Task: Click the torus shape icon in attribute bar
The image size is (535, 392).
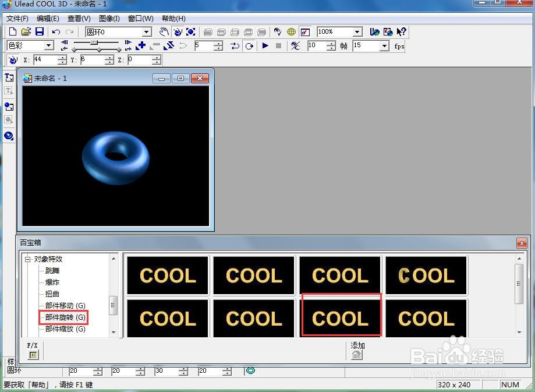Action: (251, 370)
